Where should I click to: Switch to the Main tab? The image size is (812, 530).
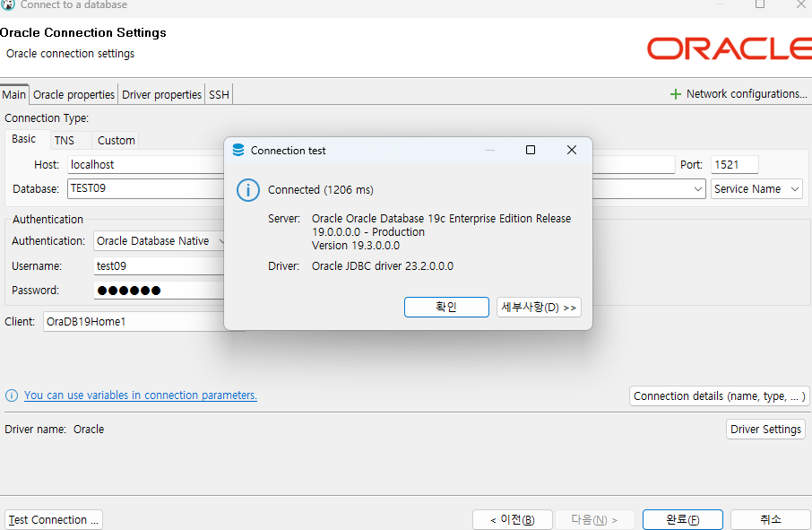14,95
